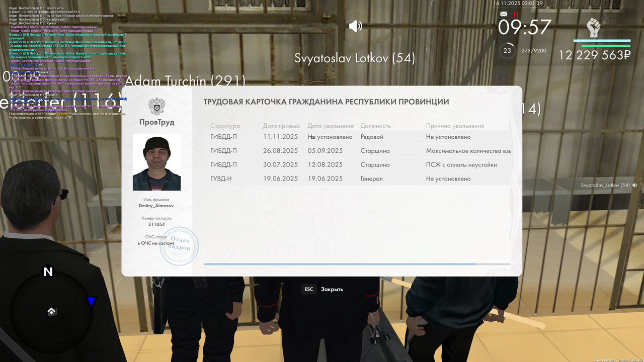Click the photo of Dmitry_Almazov
The image size is (644, 362).
point(156,162)
